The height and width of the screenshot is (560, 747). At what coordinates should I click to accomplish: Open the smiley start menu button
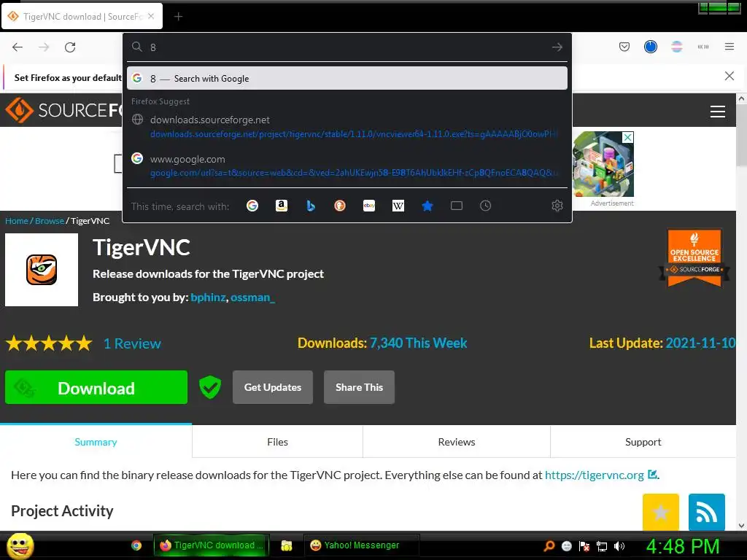point(20,545)
